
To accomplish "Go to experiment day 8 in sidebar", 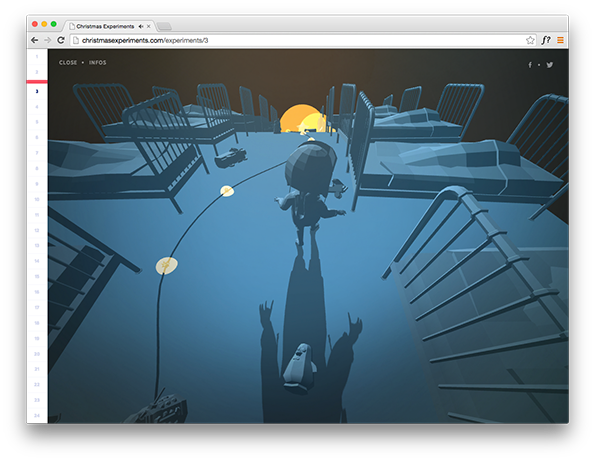I will (37, 168).
